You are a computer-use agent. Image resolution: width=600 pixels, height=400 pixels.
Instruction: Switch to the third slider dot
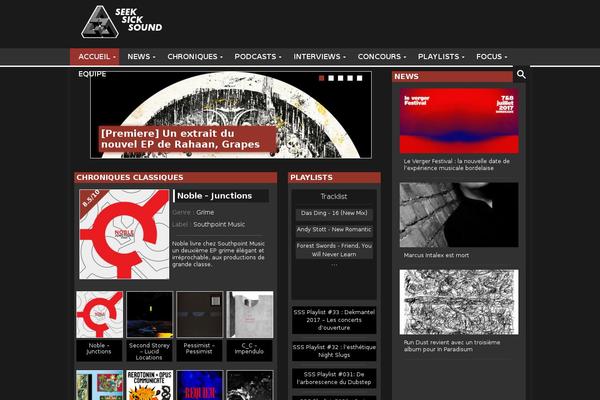(341, 78)
